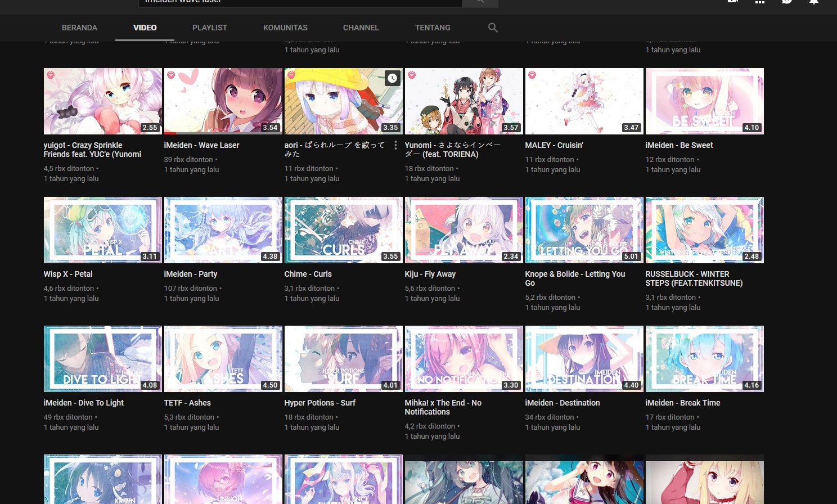Open the 'Wisp X - Petal' title link
The height and width of the screenshot is (504, 837).
tap(68, 274)
